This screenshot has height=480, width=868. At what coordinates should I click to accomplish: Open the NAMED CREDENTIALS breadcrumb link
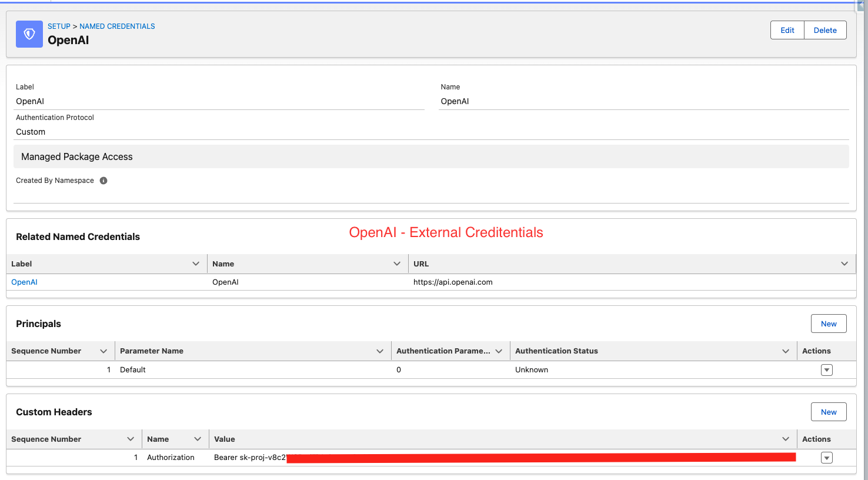click(117, 26)
